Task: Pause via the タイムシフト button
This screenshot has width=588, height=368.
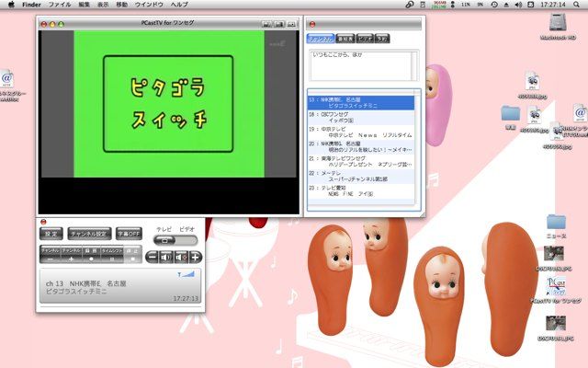Action: [112, 256]
